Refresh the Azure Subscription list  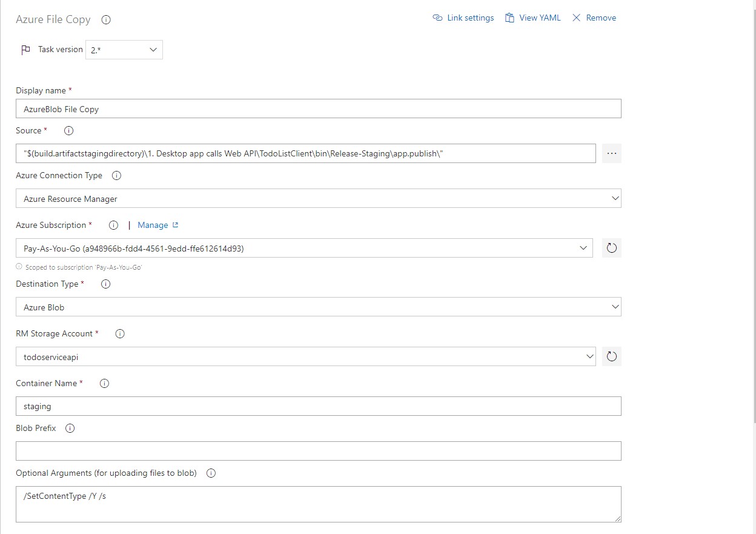(611, 248)
